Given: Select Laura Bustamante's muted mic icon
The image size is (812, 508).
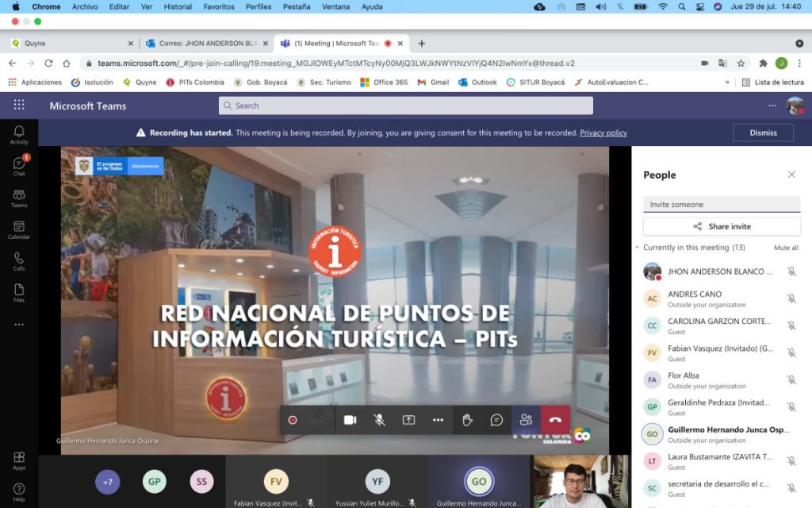Looking at the screenshot, I should [791, 461].
